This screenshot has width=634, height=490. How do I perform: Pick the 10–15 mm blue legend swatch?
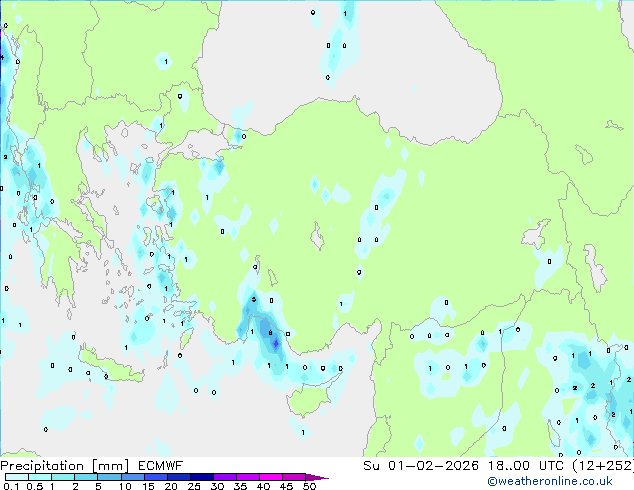(132, 477)
